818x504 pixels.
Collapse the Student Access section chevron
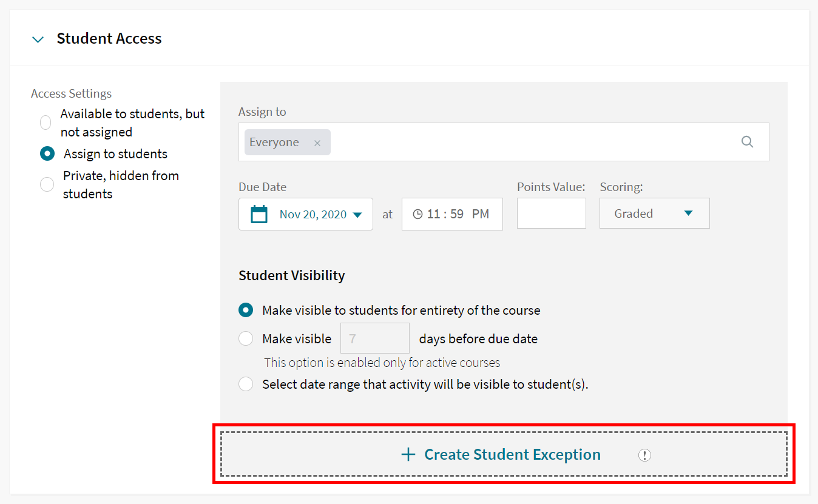coord(38,38)
